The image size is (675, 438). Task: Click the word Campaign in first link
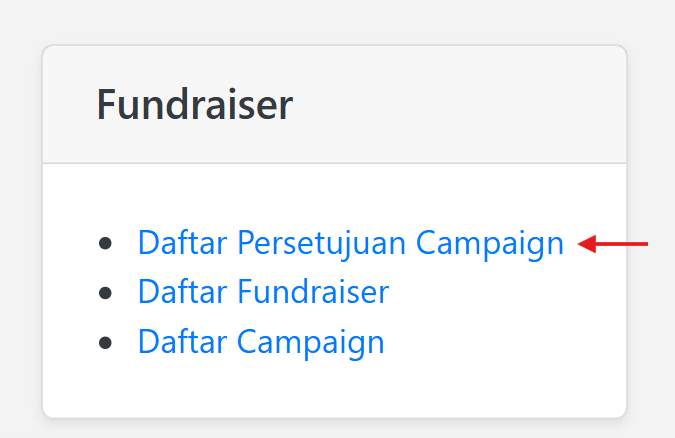pyautogui.click(x=490, y=243)
